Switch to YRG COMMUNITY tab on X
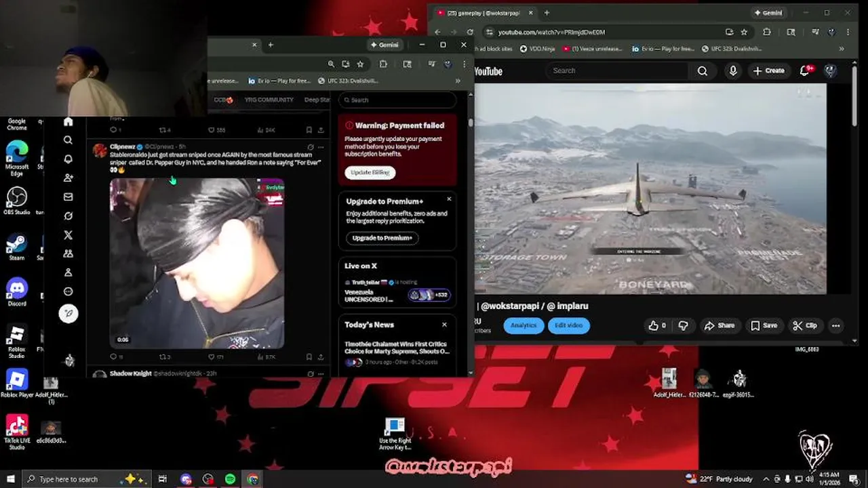Image resolution: width=868 pixels, height=488 pixels. click(x=269, y=100)
